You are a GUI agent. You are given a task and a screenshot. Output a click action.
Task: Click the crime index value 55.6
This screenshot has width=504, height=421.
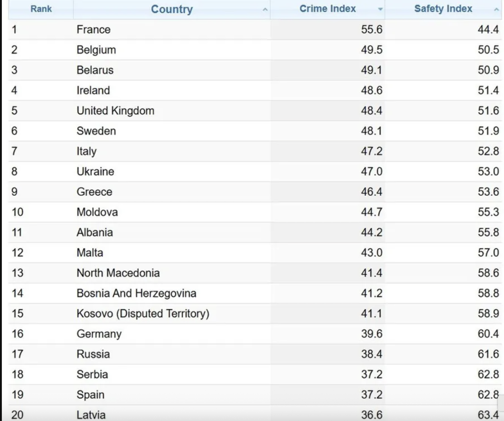click(371, 30)
